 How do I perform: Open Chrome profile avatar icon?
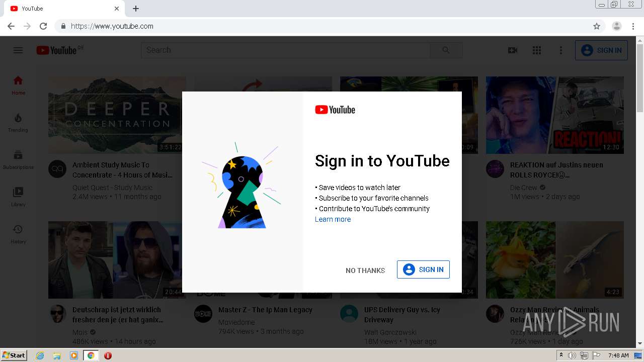point(617,26)
